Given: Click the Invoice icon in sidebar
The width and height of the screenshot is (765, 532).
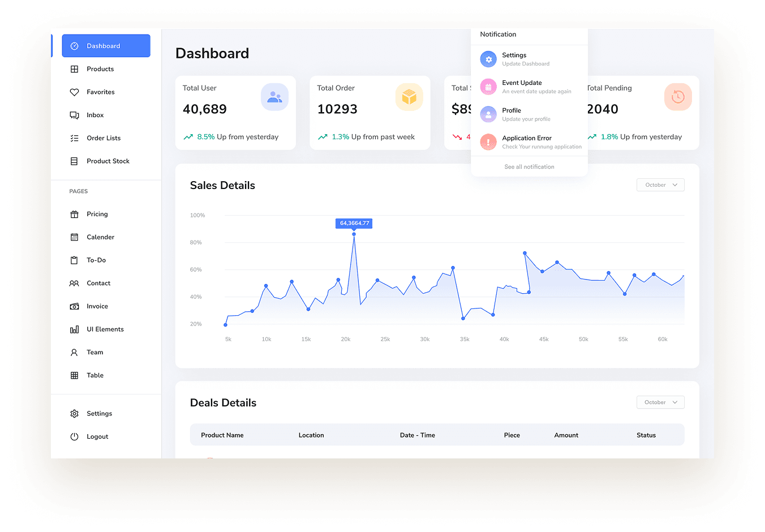Looking at the screenshot, I should click(74, 306).
